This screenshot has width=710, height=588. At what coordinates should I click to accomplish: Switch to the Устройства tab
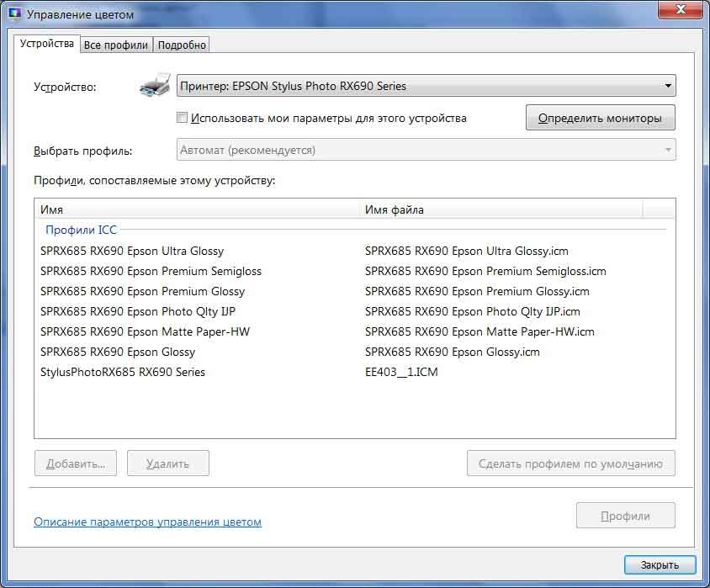pyautogui.click(x=46, y=44)
